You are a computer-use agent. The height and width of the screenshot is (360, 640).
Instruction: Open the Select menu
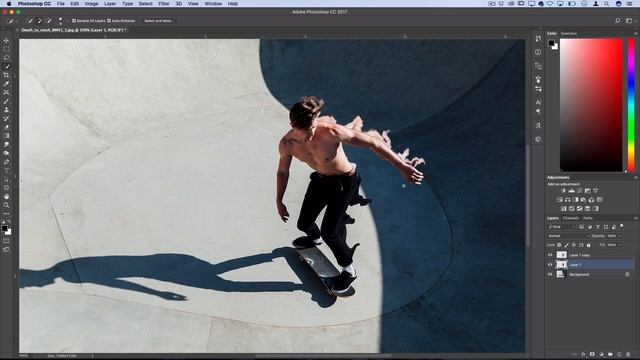coord(145,4)
